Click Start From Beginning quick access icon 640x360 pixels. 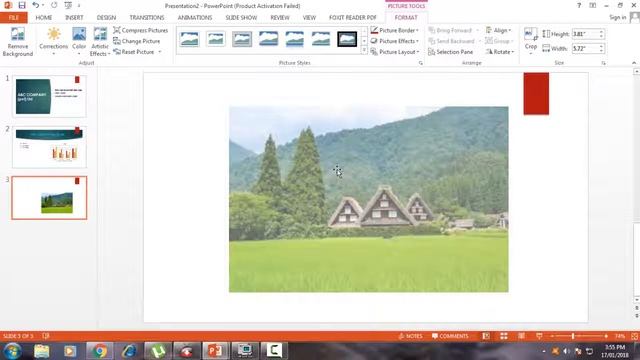click(x=68, y=5)
